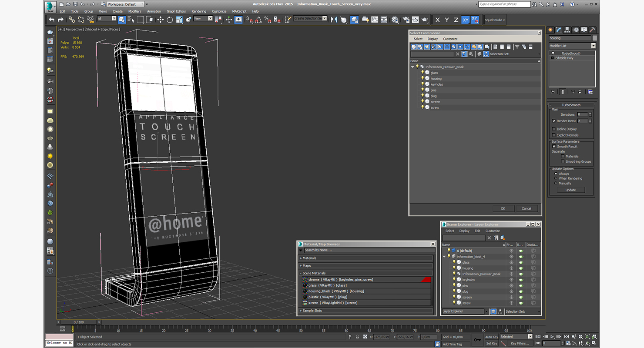
Task: Collapse Information_Broswer_Kiosk in Select From Scene
Action: pyautogui.click(x=413, y=67)
